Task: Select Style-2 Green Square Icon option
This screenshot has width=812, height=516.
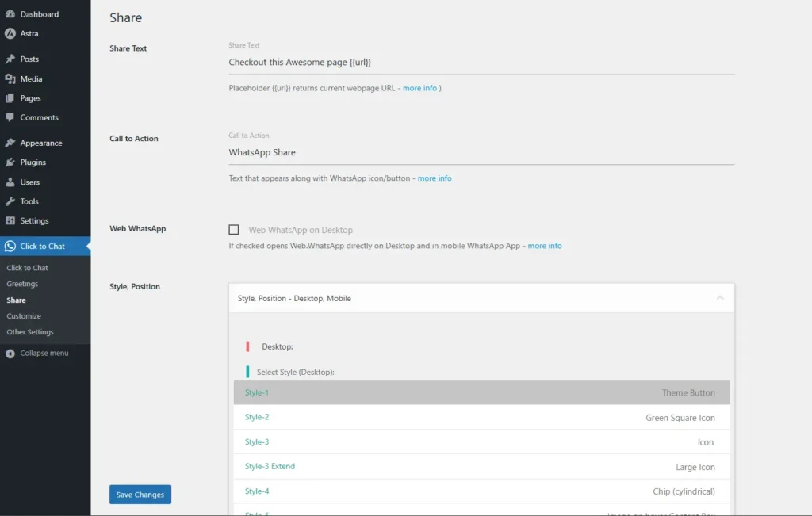Action: point(481,418)
